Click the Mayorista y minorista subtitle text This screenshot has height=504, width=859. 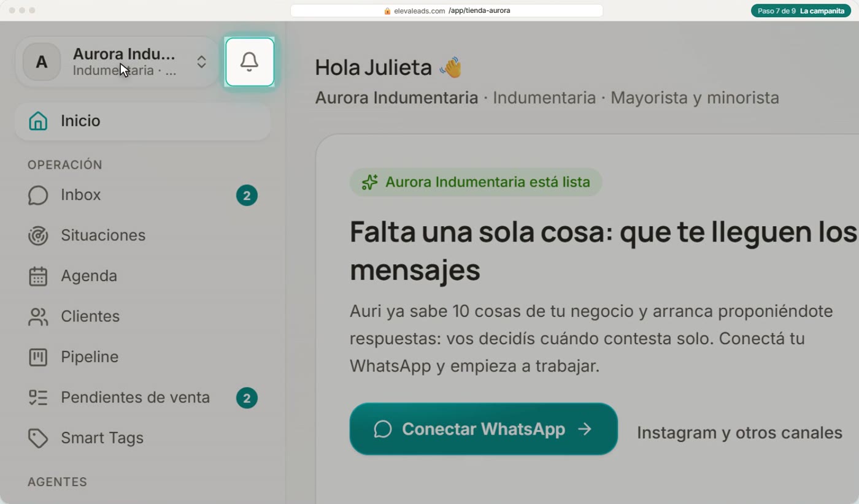click(695, 98)
